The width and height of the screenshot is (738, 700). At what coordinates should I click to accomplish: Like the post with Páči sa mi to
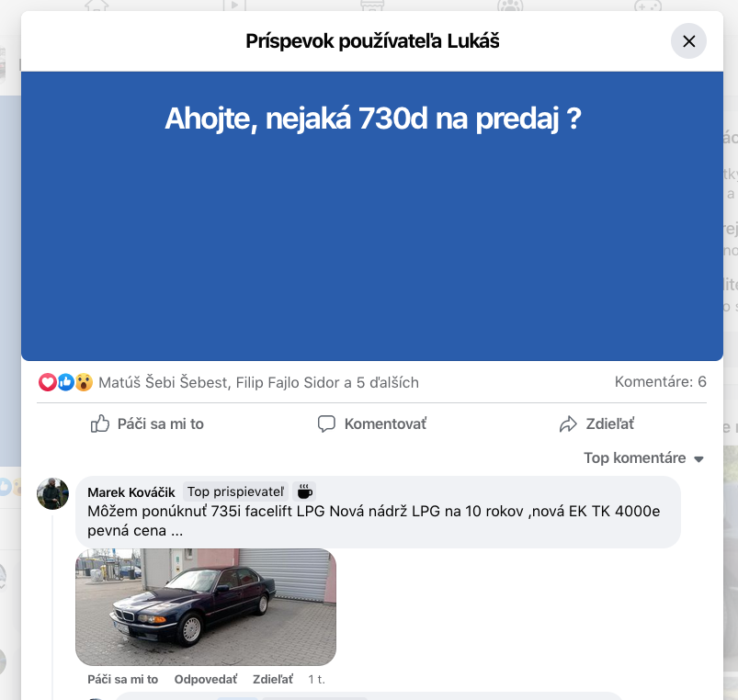(x=147, y=423)
